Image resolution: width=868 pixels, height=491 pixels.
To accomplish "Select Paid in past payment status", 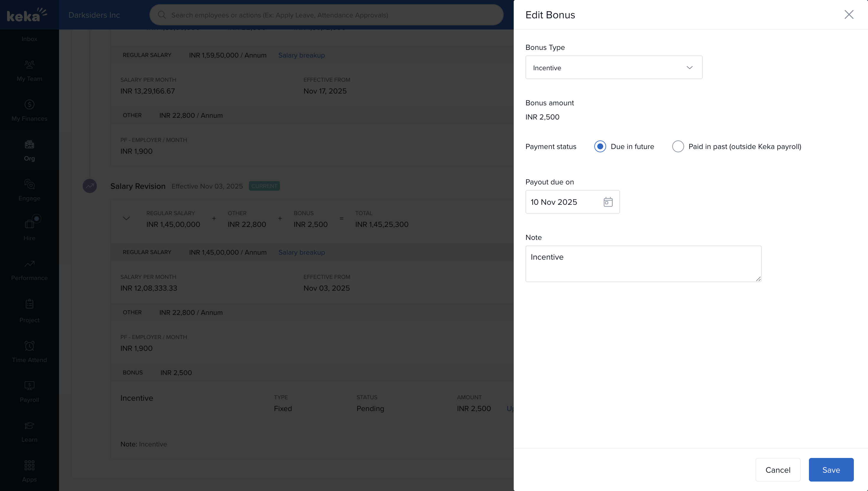I will coord(678,146).
